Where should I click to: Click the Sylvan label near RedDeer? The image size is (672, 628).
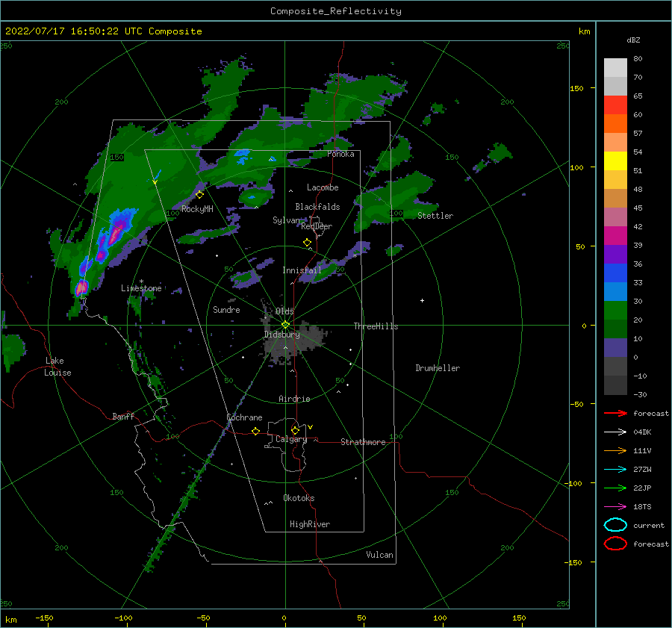tap(286, 220)
